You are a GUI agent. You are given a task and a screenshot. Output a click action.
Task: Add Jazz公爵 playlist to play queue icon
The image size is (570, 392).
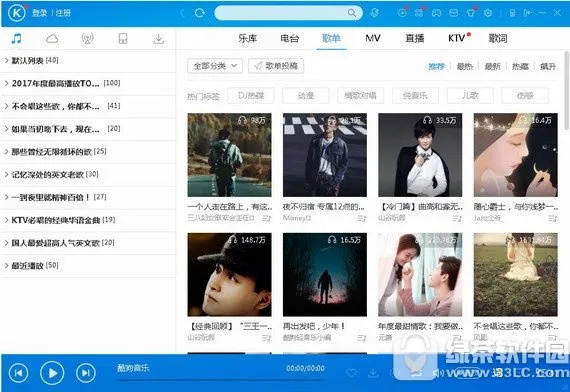coord(553,218)
